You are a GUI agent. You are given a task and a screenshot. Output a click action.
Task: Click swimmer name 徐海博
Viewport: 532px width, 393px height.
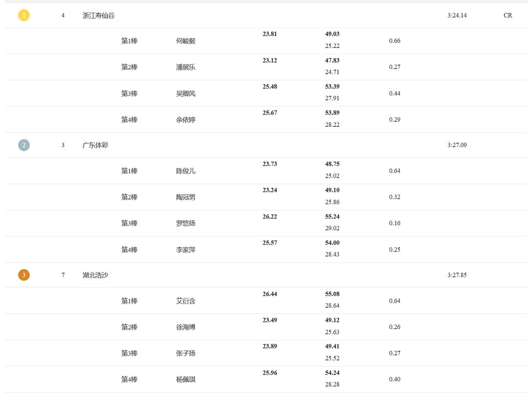pyautogui.click(x=186, y=327)
